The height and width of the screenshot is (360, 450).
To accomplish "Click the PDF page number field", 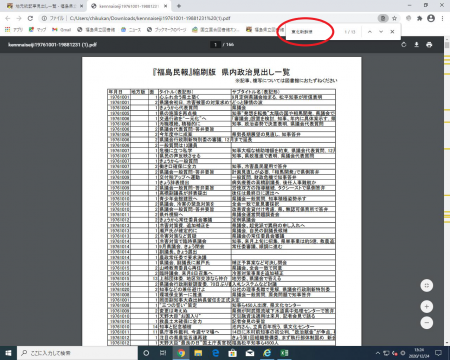I will (215, 45).
